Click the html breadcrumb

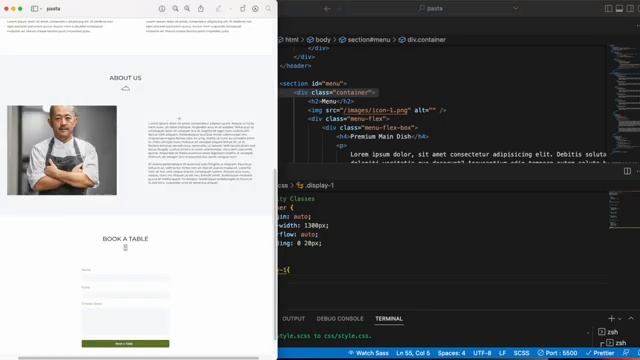tap(291, 40)
